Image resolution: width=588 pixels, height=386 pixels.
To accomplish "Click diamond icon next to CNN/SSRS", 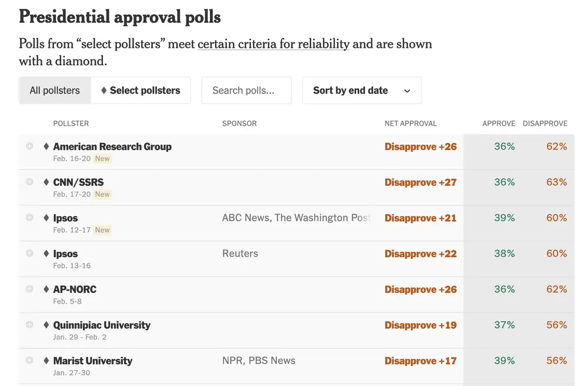I will (x=46, y=182).
